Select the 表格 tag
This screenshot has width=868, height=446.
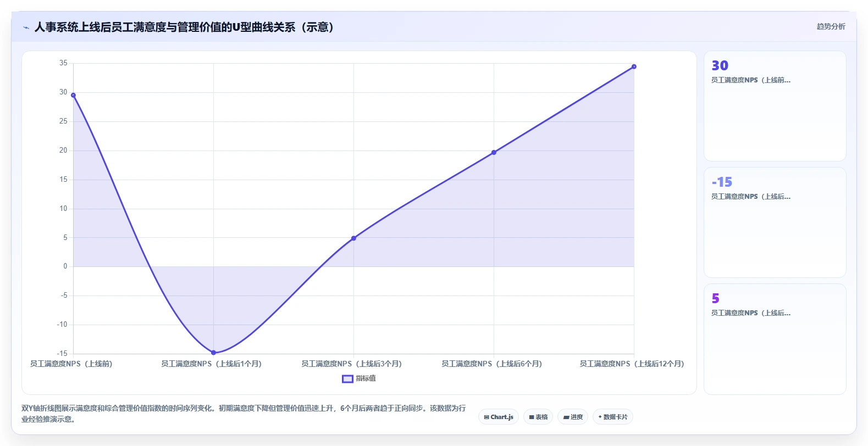(538, 417)
